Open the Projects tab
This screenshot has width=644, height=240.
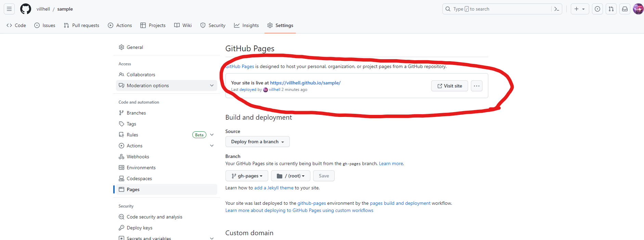click(x=153, y=25)
